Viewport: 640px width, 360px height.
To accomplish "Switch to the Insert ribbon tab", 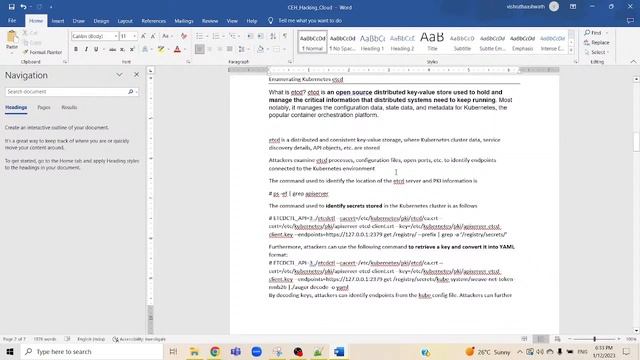I will pyautogui.click(x=58, y=21).
